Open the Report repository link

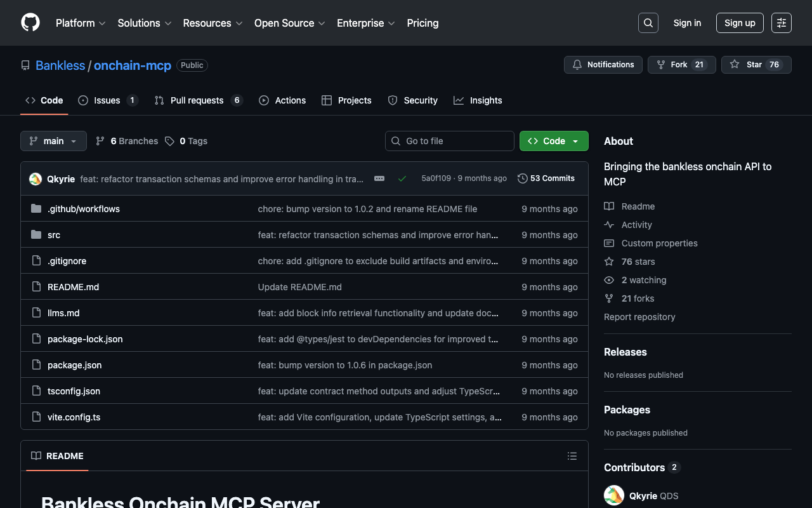point(639,317)
